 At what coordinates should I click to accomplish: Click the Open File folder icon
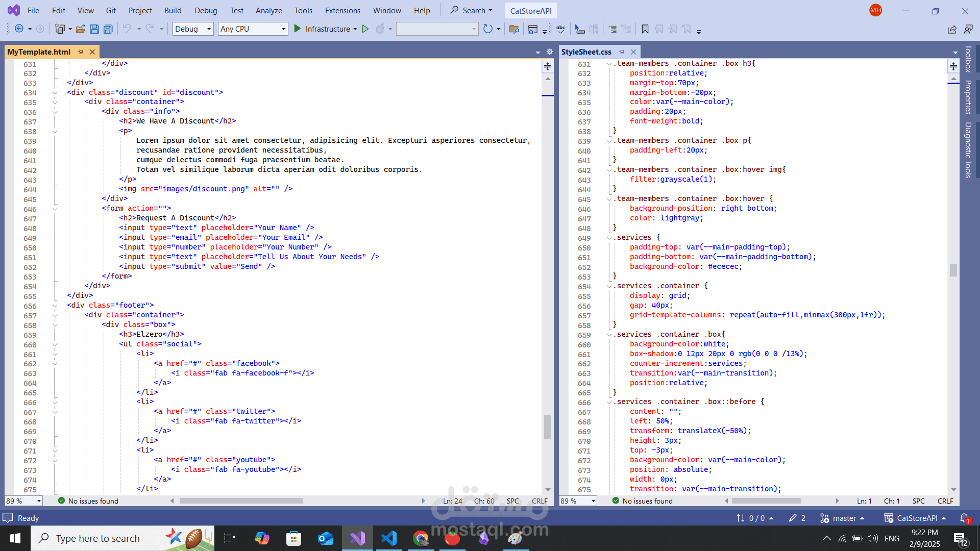(x=80, y=29)
